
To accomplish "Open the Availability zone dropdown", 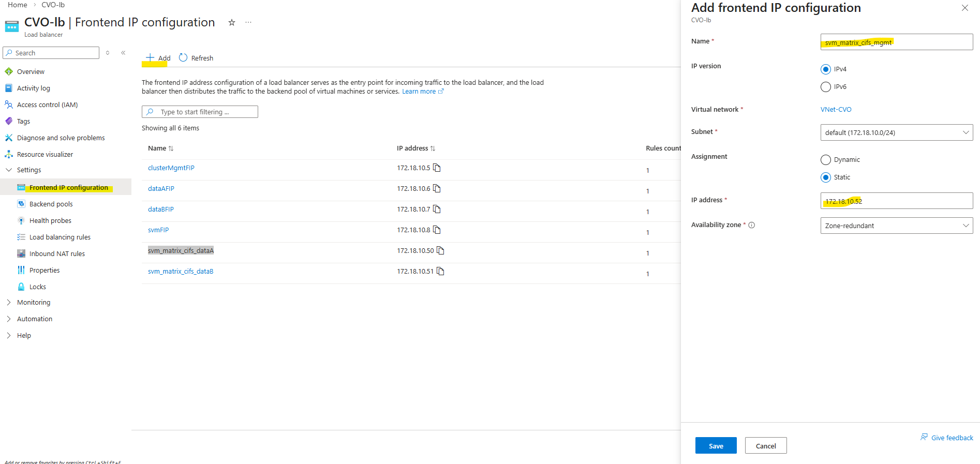I will pos(897,226).
